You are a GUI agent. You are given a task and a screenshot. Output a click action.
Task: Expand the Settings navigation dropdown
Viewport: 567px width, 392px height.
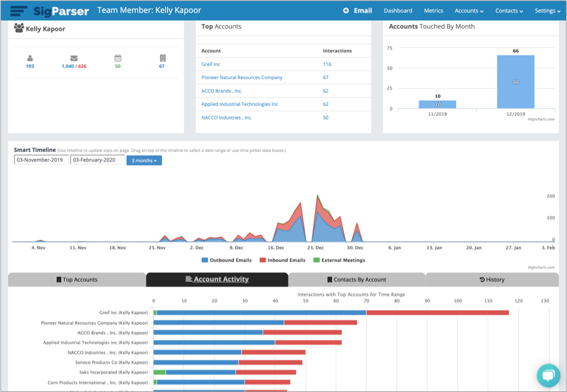pyautogui.click(x=548, y=11)
